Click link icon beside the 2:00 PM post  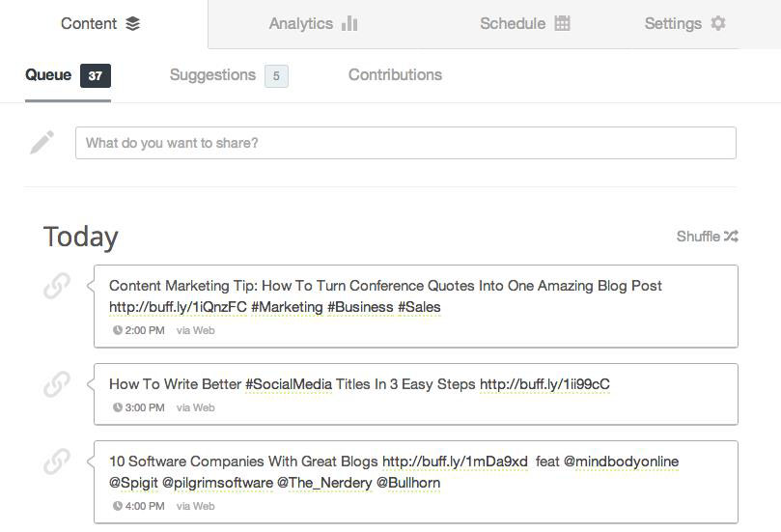(x=57, y=286)
